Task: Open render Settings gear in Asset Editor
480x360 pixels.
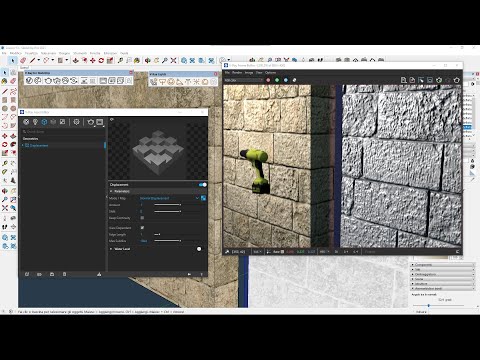Action: coord(76,122)
